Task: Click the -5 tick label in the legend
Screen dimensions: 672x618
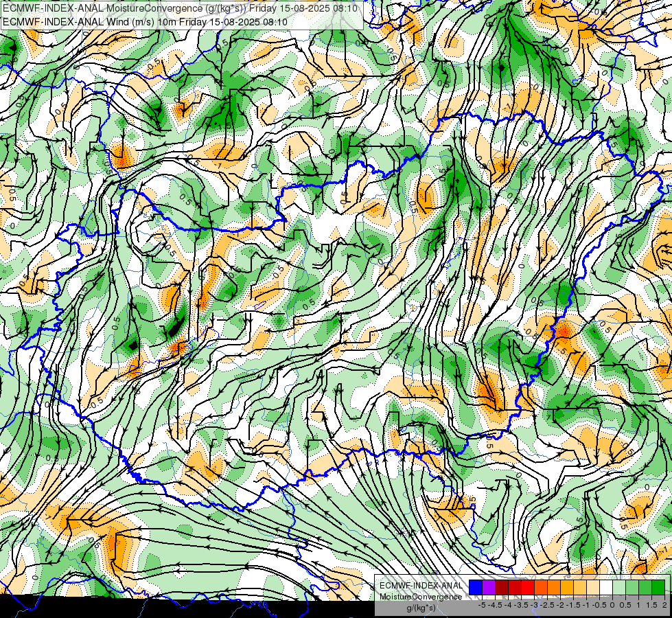Action: 482,605
